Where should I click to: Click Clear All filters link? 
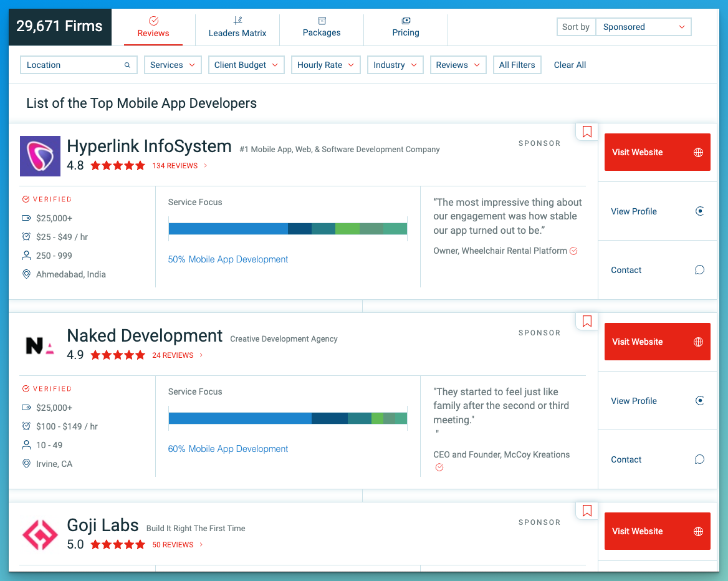[570, 65]
